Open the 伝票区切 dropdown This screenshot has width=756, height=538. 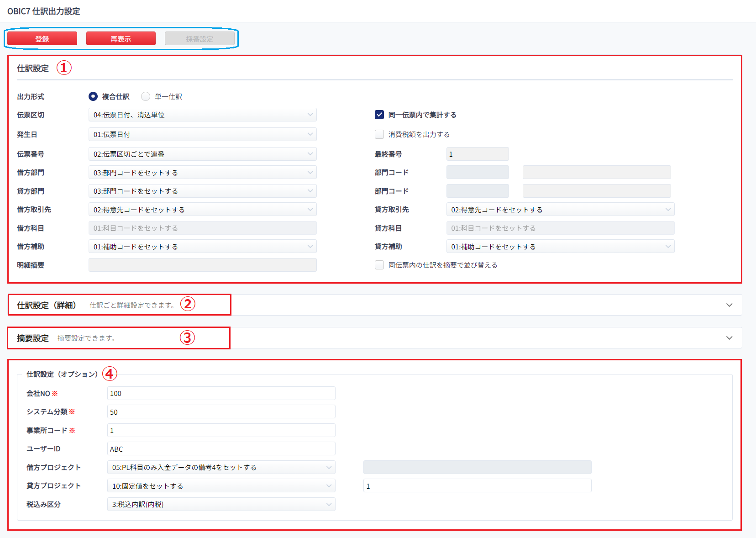202,115
